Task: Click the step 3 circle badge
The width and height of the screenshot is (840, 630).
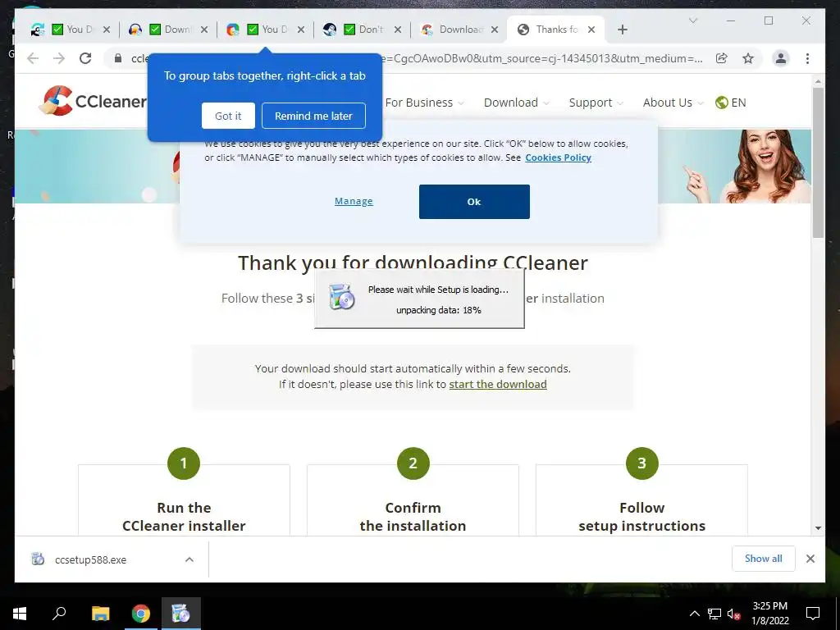Action: (641, 463)
